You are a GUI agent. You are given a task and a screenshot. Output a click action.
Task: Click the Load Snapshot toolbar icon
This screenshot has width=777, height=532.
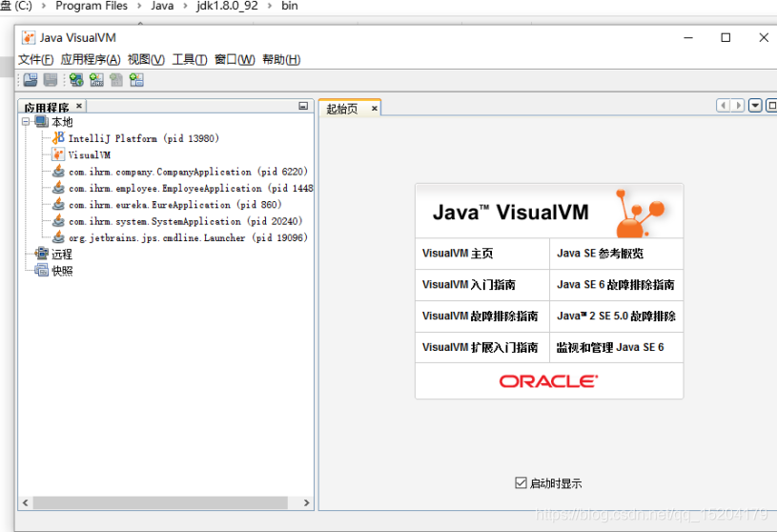[x=31, y=80]
